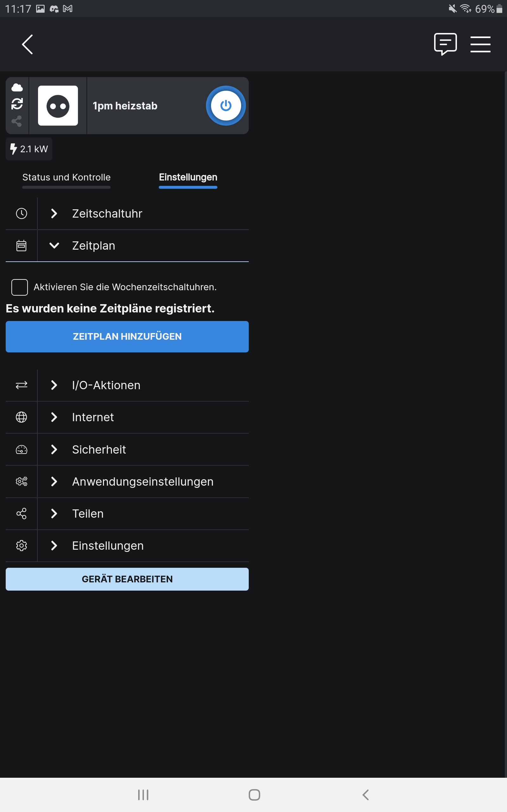Open the hamburger menu
This screenshot has height=812, width=507.
coord(480,44)
